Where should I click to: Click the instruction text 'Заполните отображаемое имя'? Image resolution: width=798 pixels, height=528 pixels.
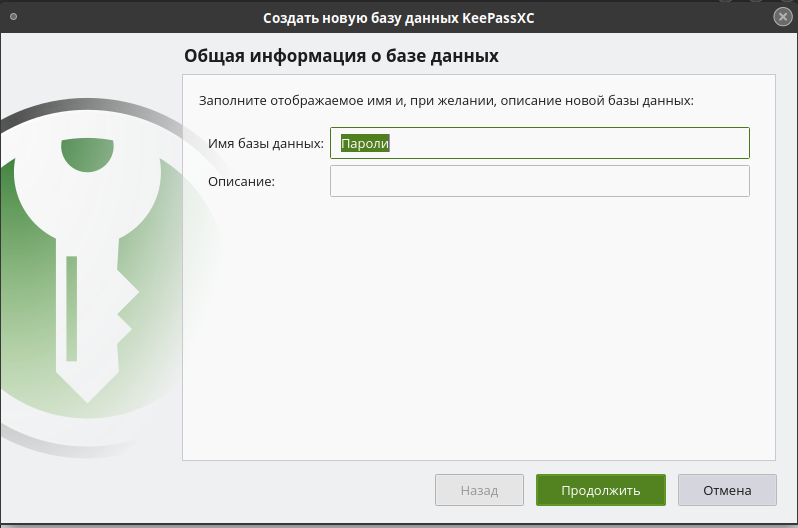pos(294,100)
